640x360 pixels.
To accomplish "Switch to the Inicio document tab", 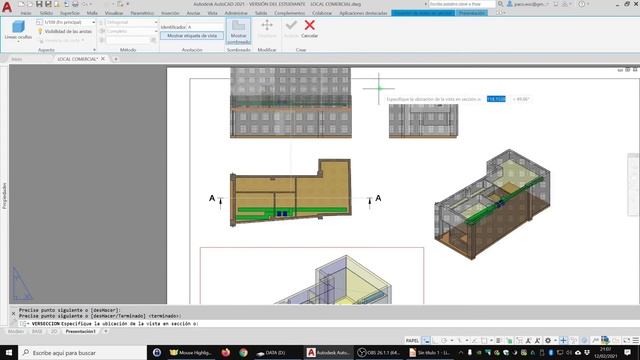I will (x=17, y=59).
